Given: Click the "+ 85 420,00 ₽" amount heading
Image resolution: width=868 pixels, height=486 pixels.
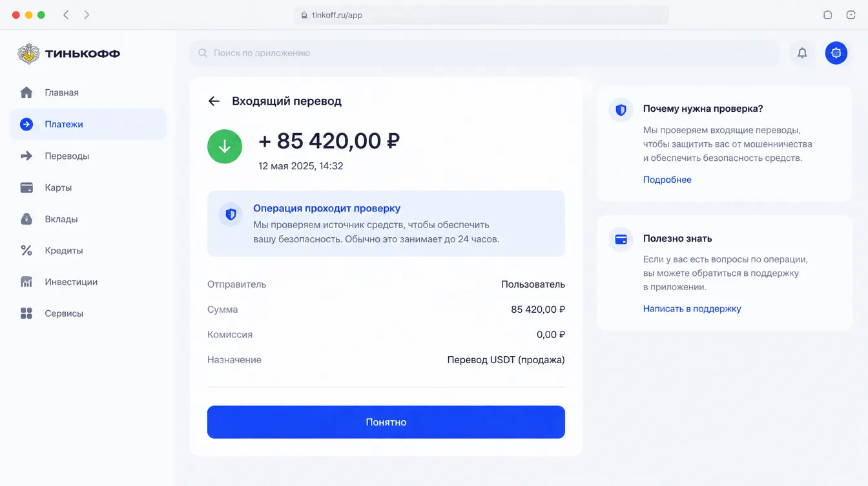Looking at the screenshot, I should 329,141.
